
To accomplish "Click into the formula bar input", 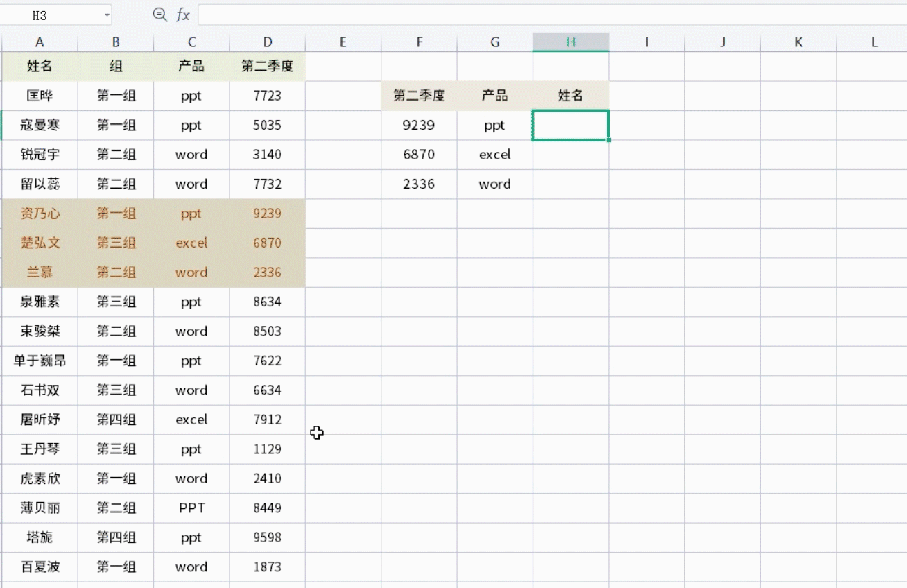I will (x=552, y=15).
